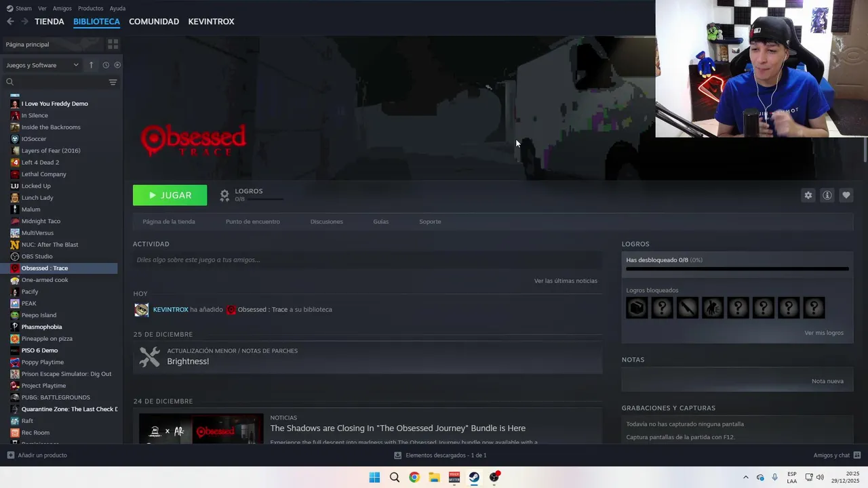Click the activity message input field
868x488 pixels.
pos(368,260)
